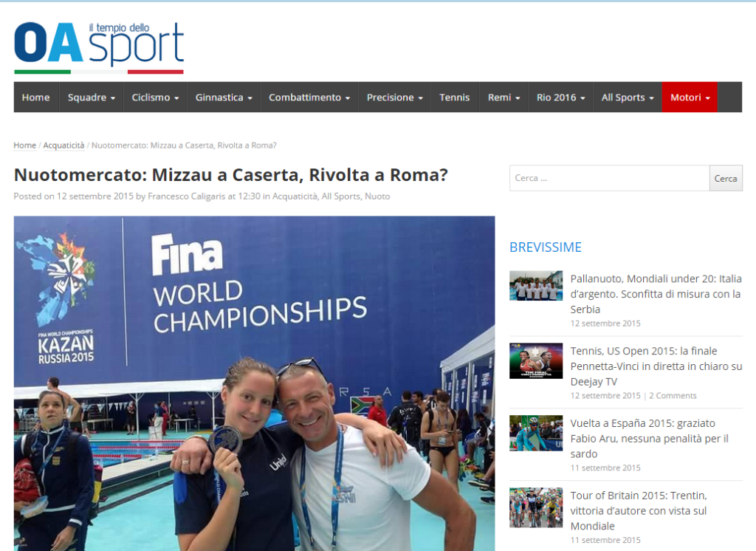Open the Pallanuoto Mondiali under 20 thumbnail
Image resolution: width=756 pixels, height=551 pixels.
[x=536, y=286]
